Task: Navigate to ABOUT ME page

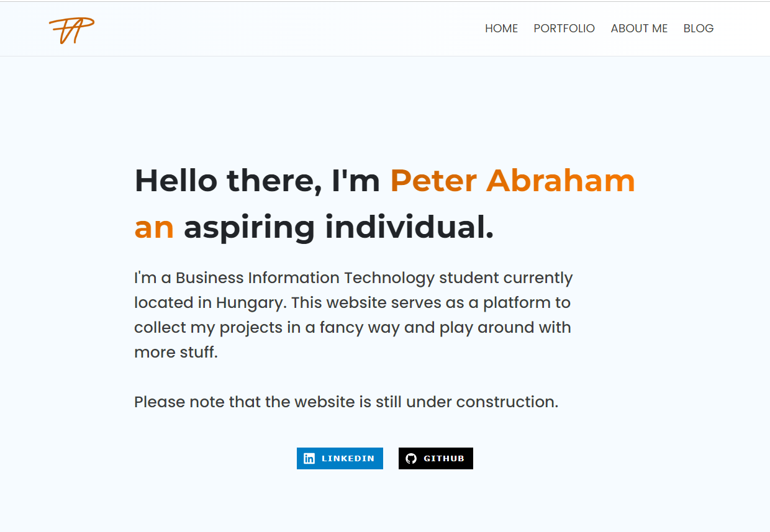Action: click(639, 29)
